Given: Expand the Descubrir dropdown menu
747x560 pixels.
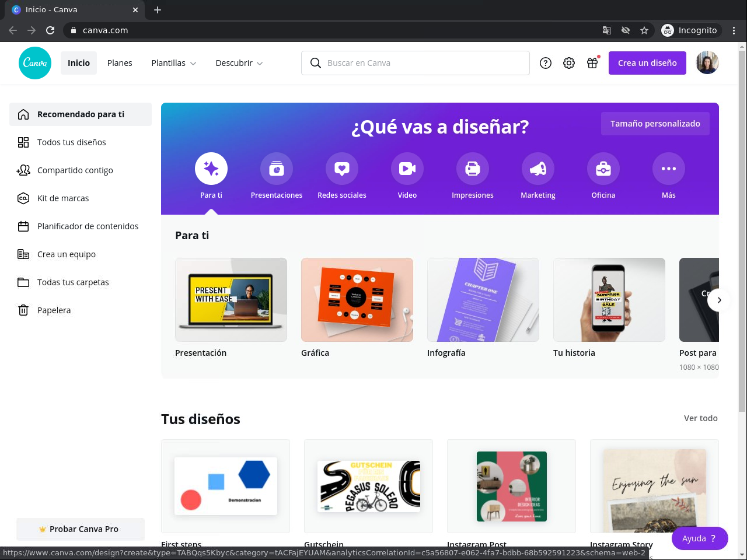Looking at the screenshot, I should (239, 63).
